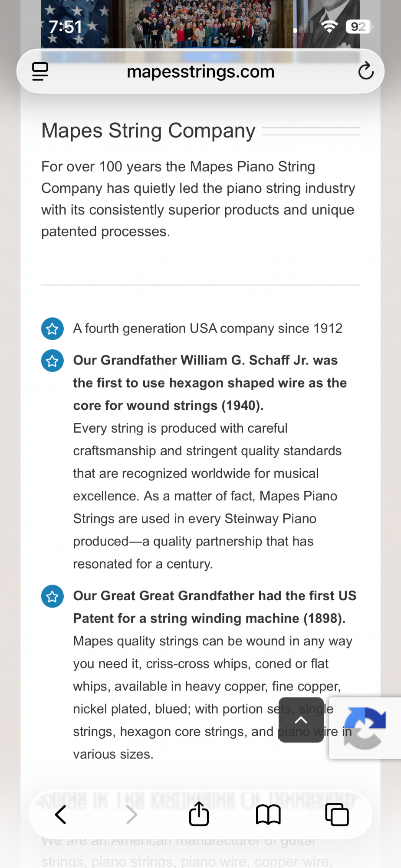The image size is (401, 868).
Task: Tap the battery level indicator
Action: (359, 27)
